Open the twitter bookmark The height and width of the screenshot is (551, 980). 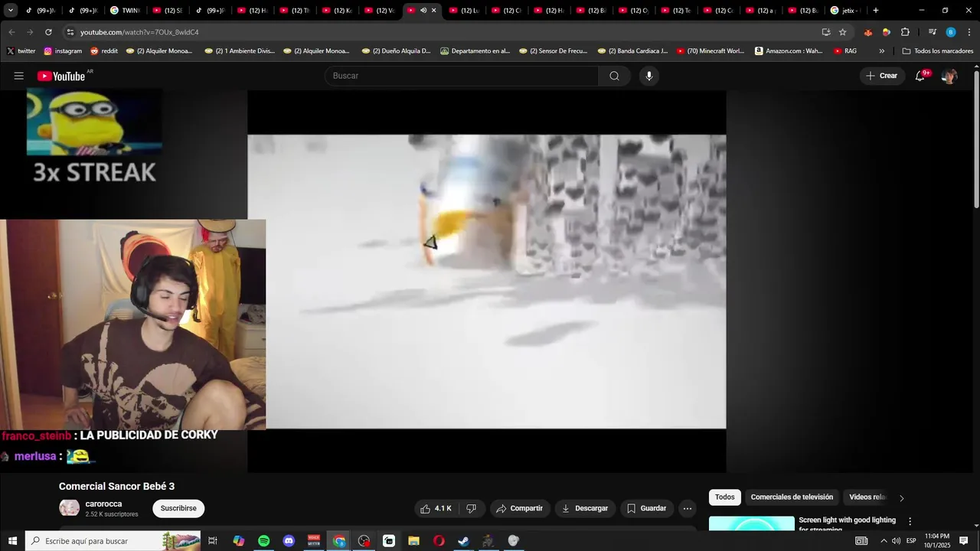pos(21,51)
